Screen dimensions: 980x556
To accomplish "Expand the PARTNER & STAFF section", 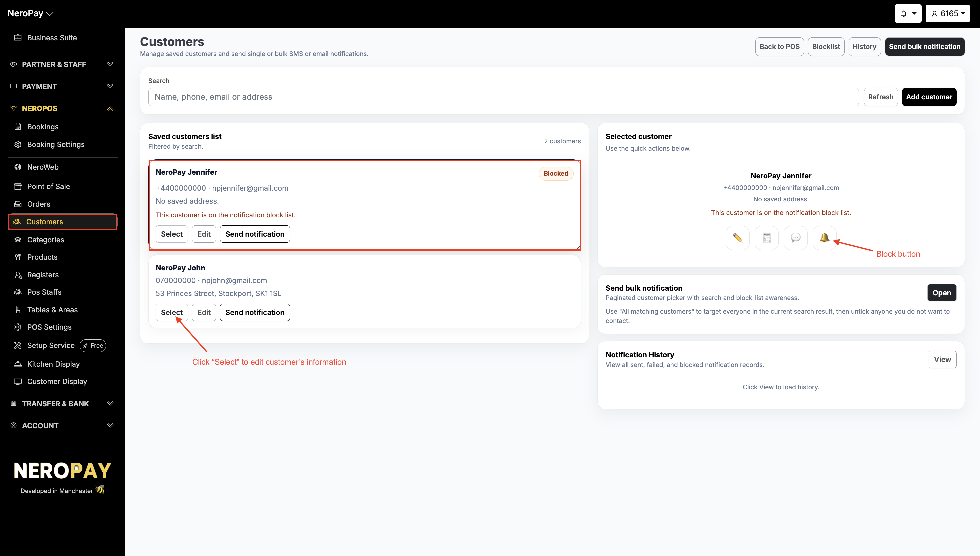I will click(62, 64).
